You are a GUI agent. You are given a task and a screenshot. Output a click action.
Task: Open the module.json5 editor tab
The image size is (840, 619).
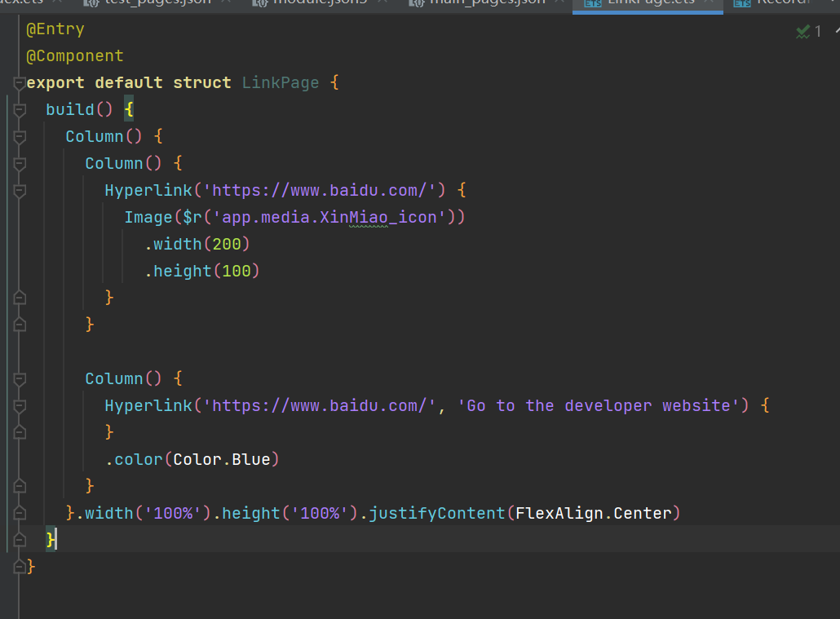click(320, 2)
